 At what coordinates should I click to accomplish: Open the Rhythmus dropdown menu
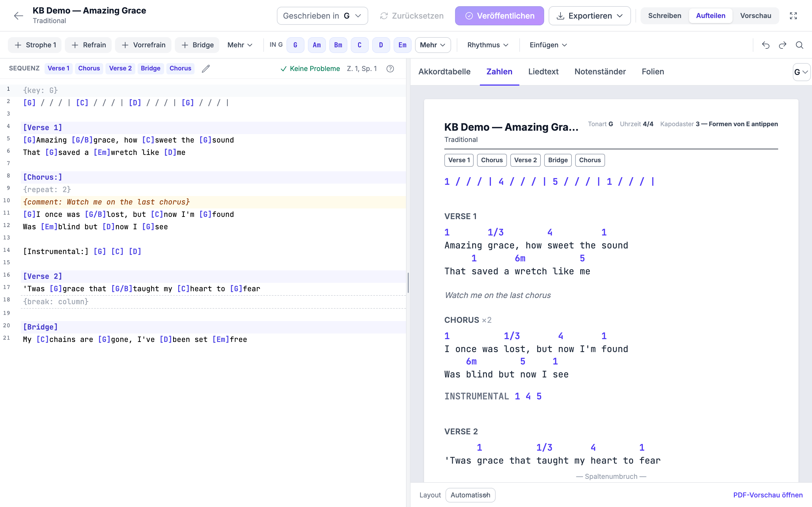(488, 45)
